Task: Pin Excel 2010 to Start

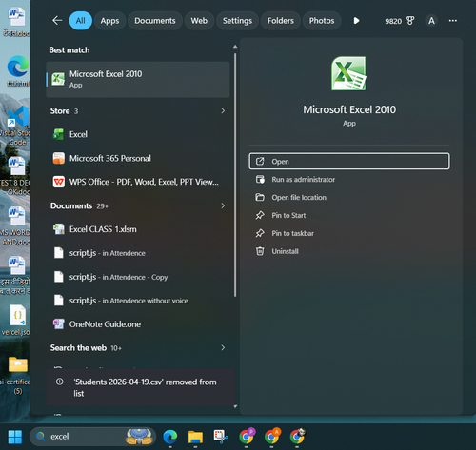Action: click(x=349, y=215)
